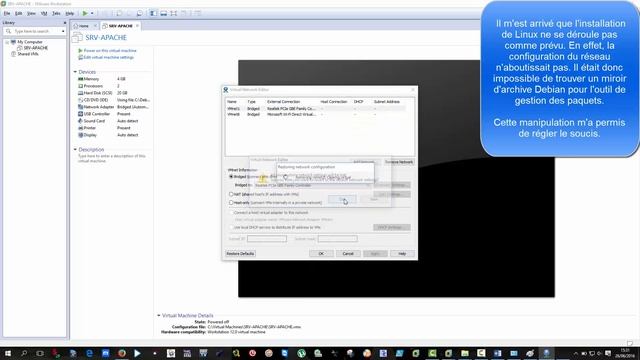Open the Help menu
This screenshot has width=640, height=360.
[70, 13]
